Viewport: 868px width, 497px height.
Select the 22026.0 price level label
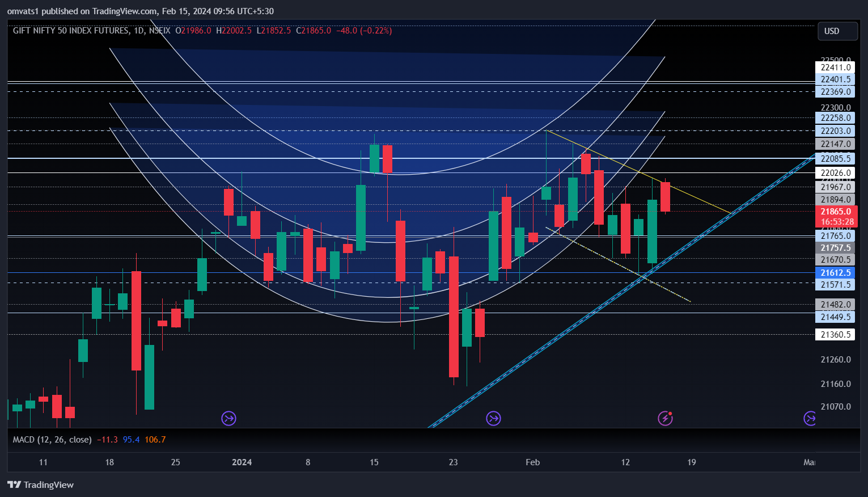[836, 173]
